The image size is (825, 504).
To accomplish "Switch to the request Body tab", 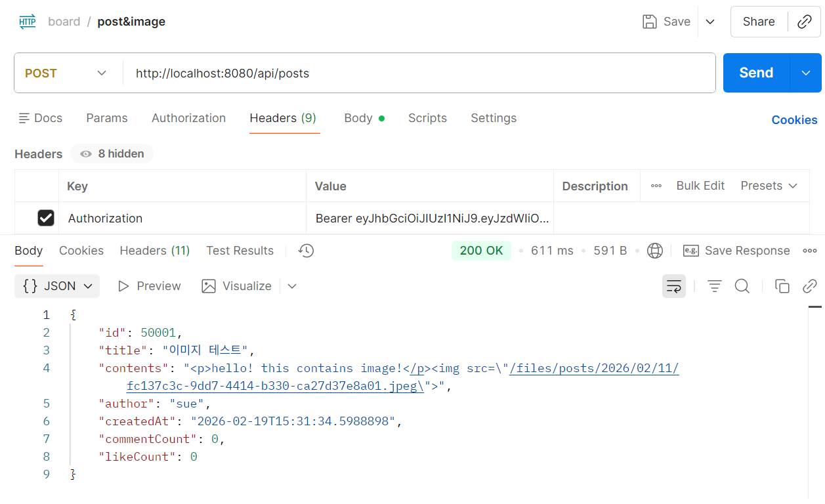I will click(x=358, y=118).
